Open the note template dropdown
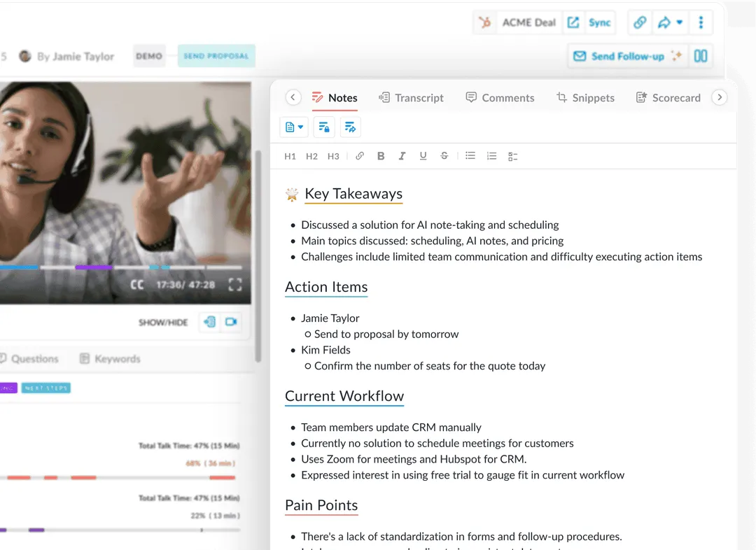Viewport: 756px width, 550px height. coord(294,127)
